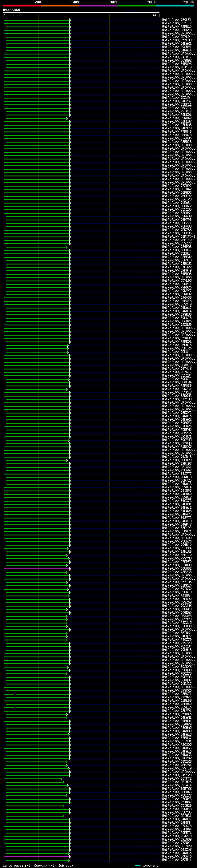Open the UniRef100_C1MKE0 entry
Viewport: 197px width, 868px height.
click(176, 586)
